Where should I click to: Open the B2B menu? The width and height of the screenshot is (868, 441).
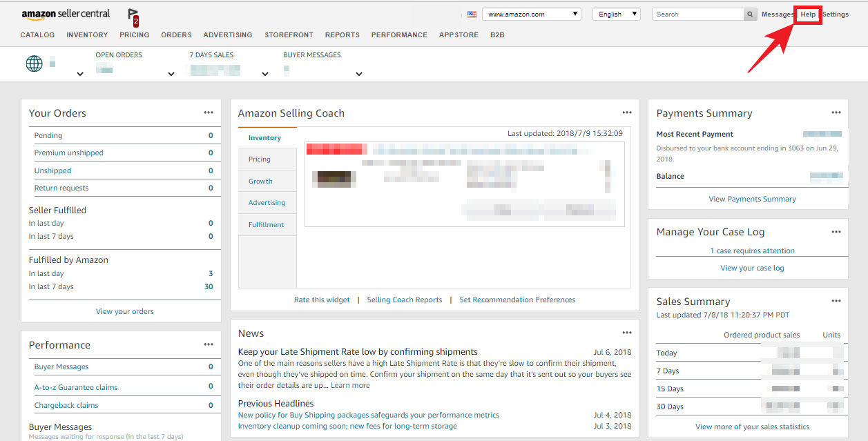pyautogui.click(x=497, y=35)
